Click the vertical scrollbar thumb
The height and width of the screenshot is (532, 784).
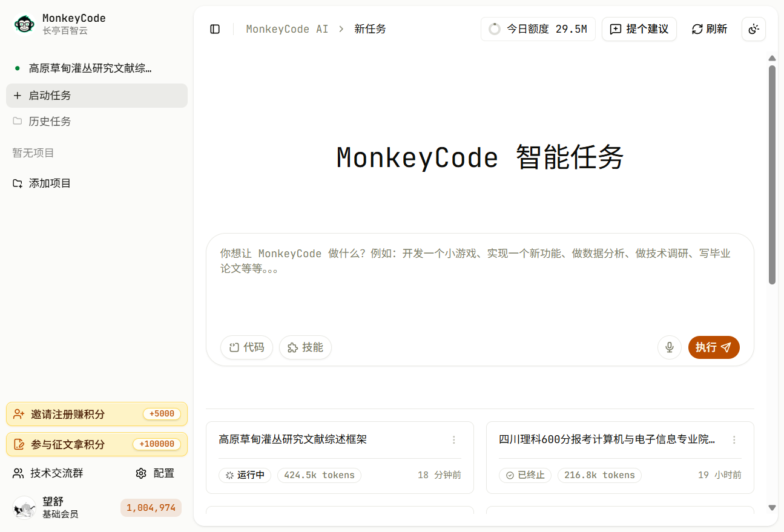[x=772, y=174]
